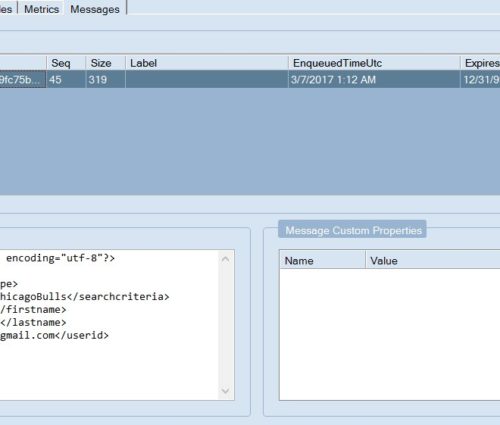
Task: Place cursor on the searchcriteria line in message text
Action: pyautogui.click(x=85, y=296)
